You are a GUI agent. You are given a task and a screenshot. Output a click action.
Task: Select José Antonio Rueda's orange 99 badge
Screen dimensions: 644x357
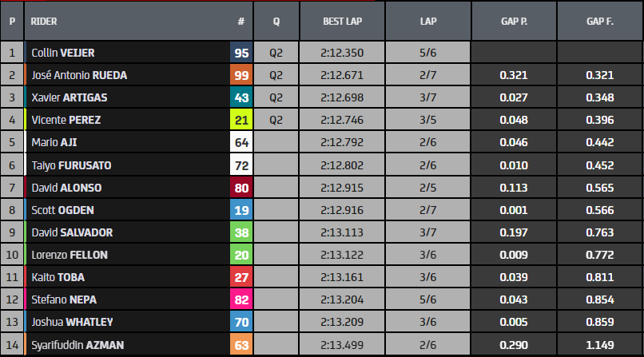241,76
